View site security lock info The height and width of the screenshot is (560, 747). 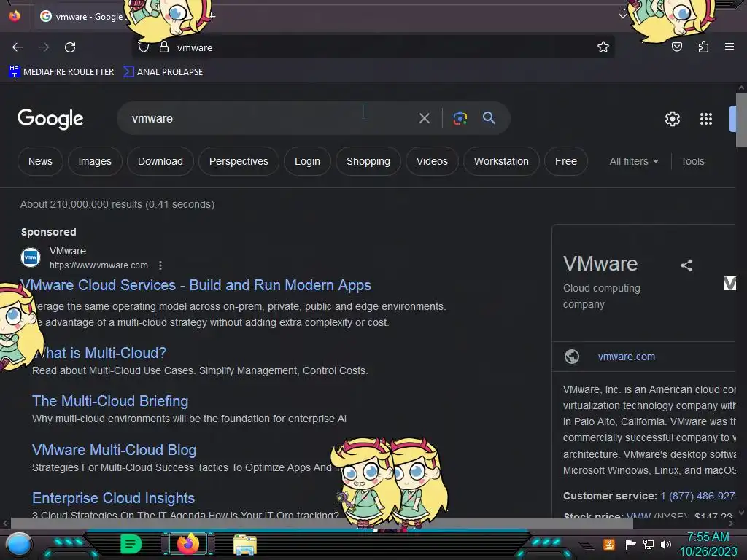[164, 47]
